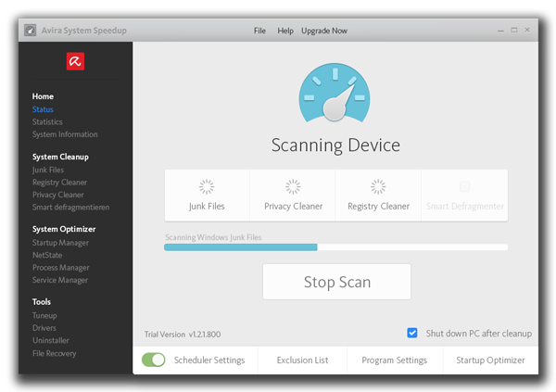Open Smart defragmentieren in the sidebar

(71, 208)
